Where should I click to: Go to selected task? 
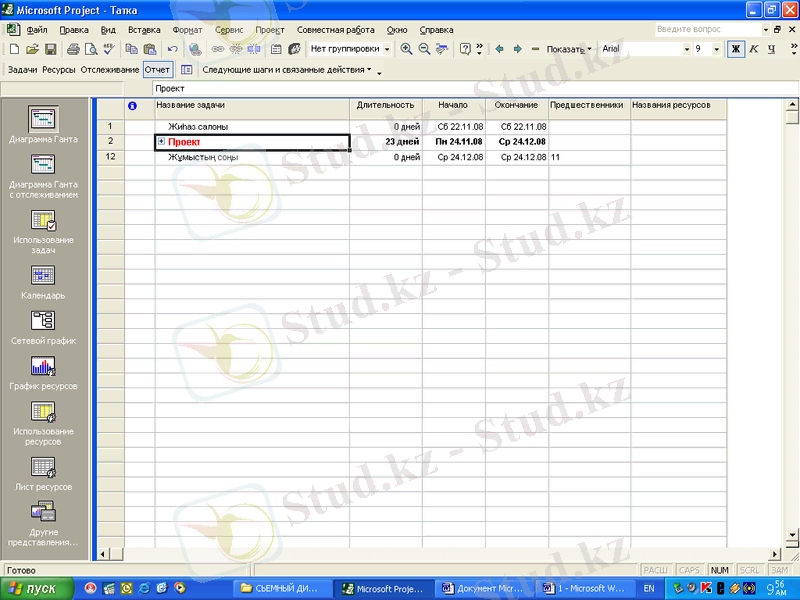coord(442,49)
